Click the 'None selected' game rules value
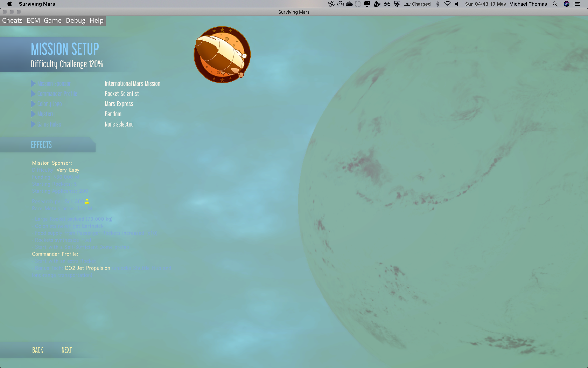The height and width of the screenshot is (368, 588). (x=119, y=124)
